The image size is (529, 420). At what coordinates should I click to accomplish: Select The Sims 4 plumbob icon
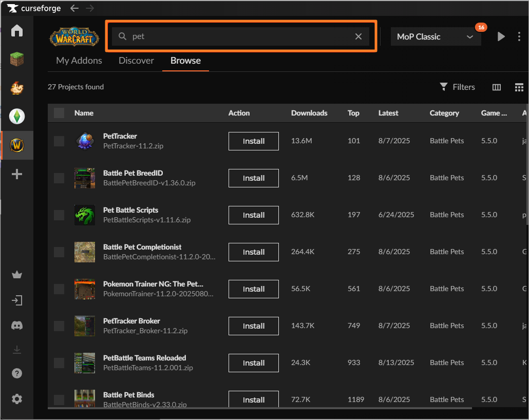coord(17,117)
